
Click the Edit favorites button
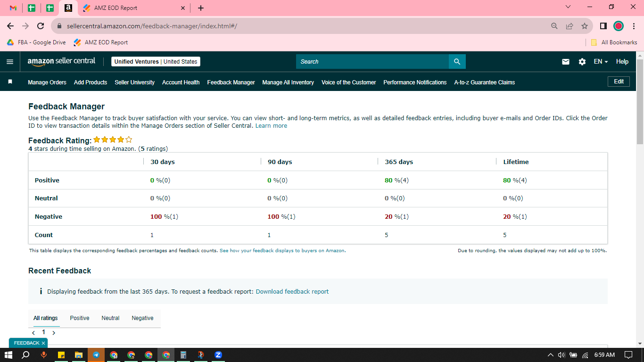pos(619,82)
